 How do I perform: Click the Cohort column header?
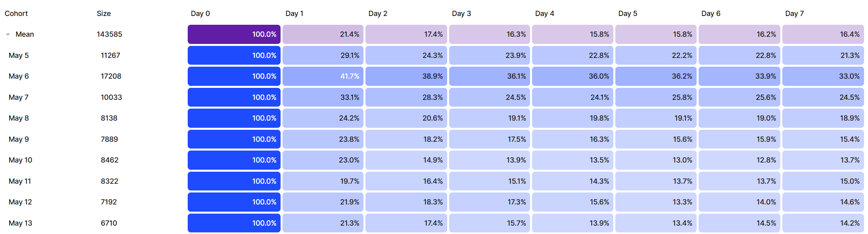16,14
